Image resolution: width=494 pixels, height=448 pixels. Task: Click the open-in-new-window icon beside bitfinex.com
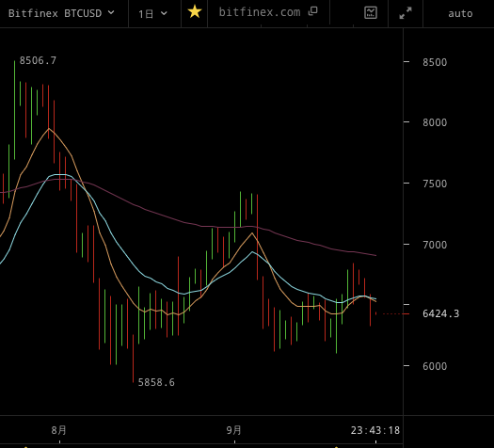tap(312, 11)
